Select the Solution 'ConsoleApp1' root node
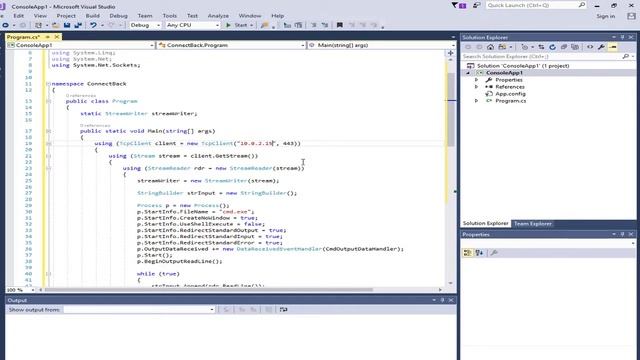 point(523,66)
